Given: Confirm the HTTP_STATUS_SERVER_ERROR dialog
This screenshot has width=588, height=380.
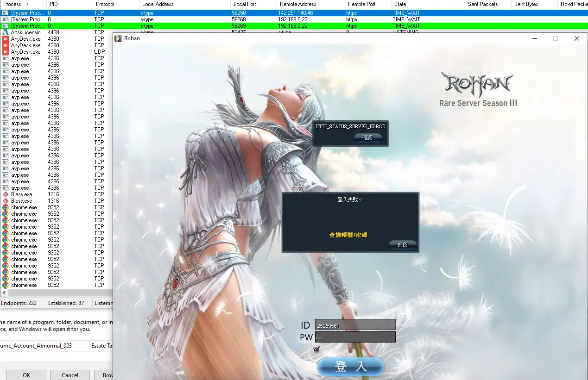Looking at the screenshot, I should point(367,137).
